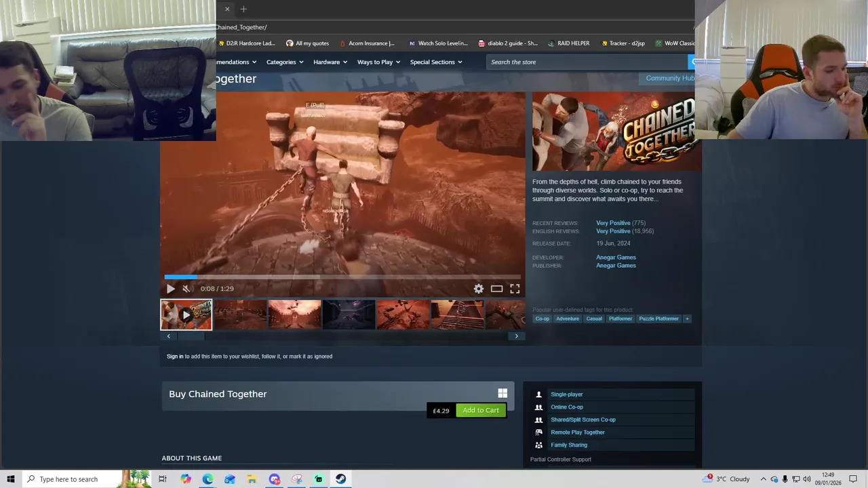Close the current browser tab

pyautogui.click(x=227, y=9)
